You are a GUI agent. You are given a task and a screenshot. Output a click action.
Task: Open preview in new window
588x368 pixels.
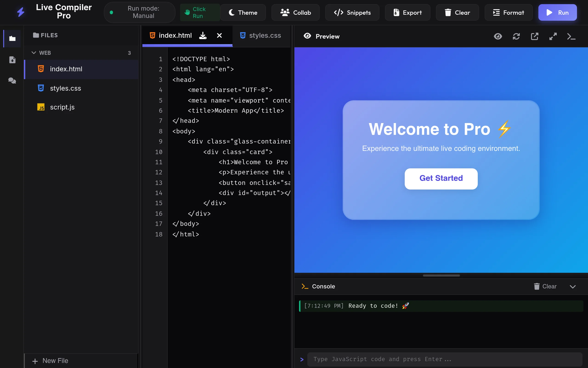[534, 37]
